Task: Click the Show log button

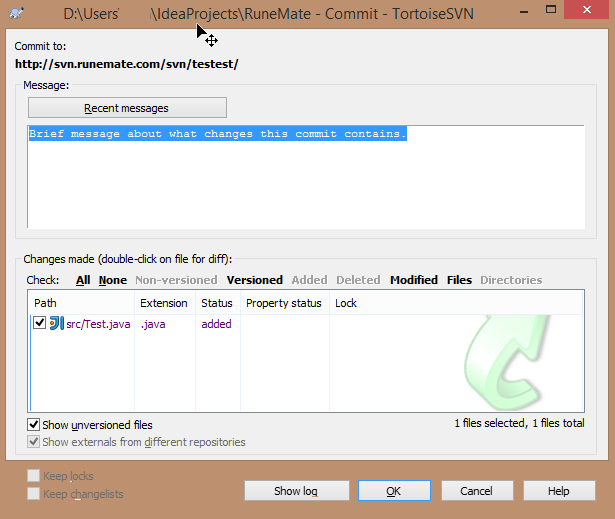Action: tap(297, 491)
